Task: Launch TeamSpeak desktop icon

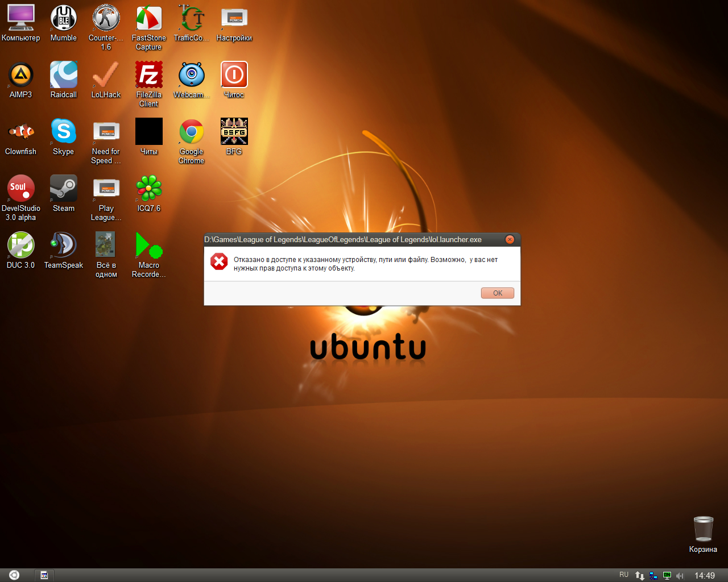Action: (64, 251)
